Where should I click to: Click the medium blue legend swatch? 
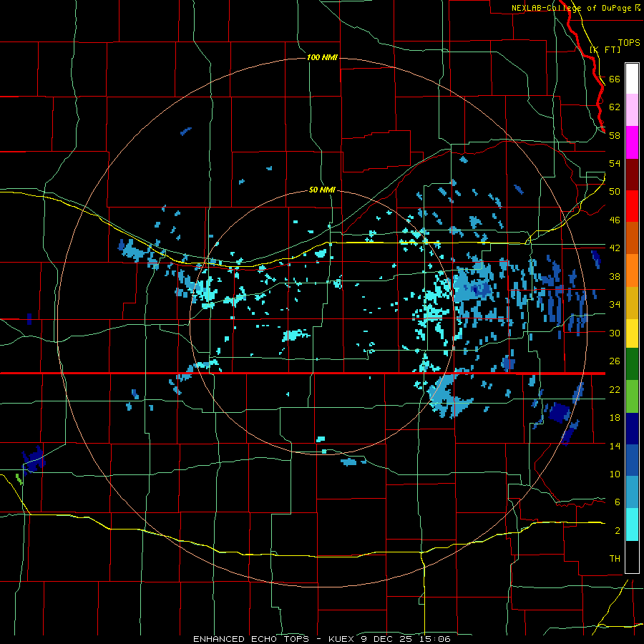[632, 461]
